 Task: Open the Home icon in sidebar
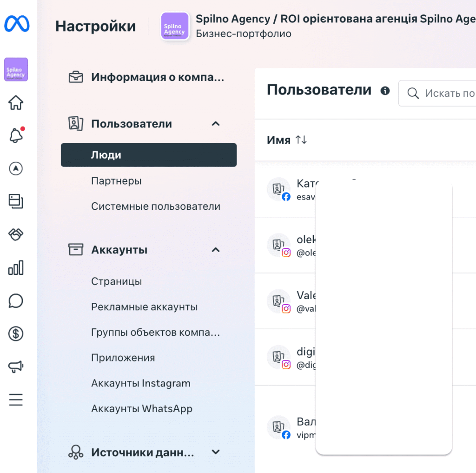coord(16,103)
